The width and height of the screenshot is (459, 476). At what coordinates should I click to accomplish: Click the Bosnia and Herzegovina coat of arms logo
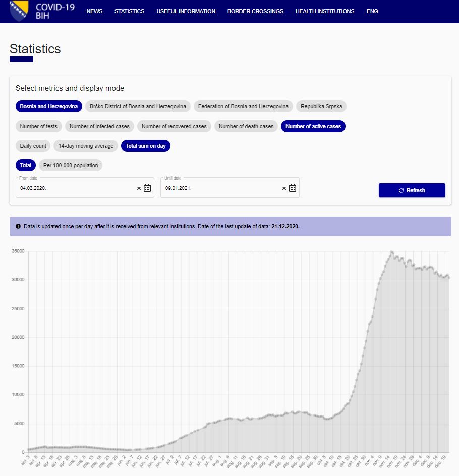pos(20,11)
